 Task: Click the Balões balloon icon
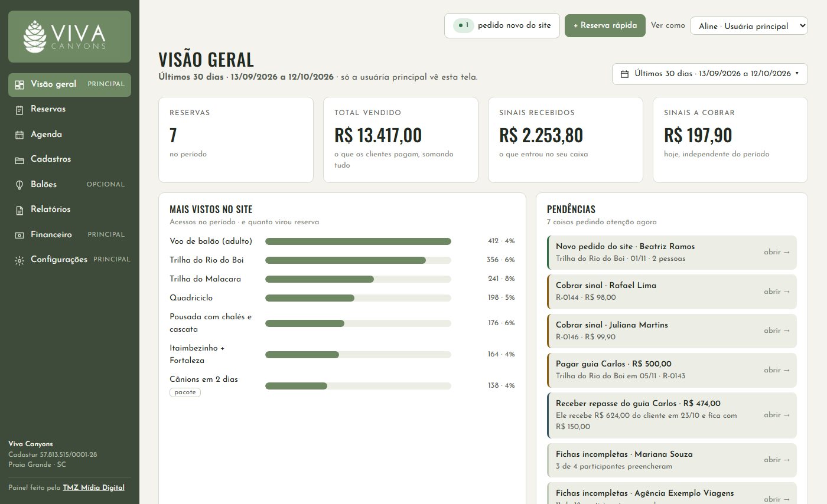coord(19,185)
